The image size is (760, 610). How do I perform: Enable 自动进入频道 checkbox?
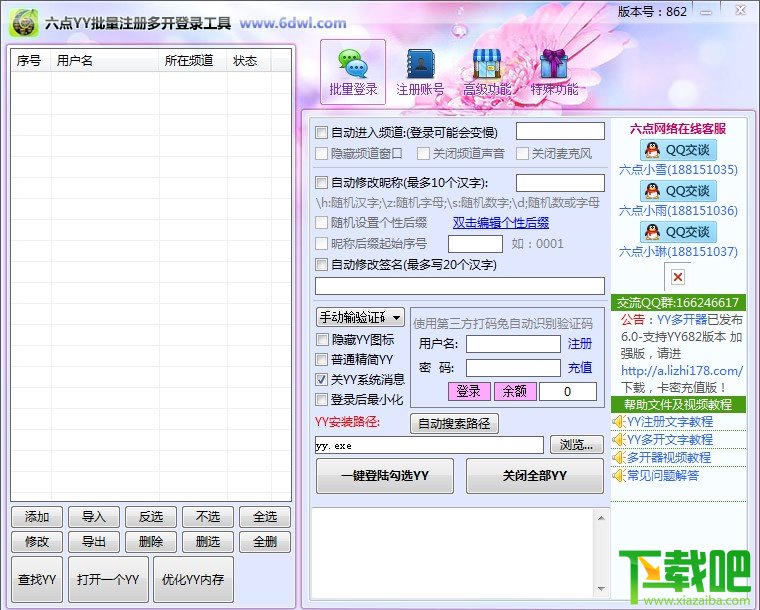click(321, 132)
